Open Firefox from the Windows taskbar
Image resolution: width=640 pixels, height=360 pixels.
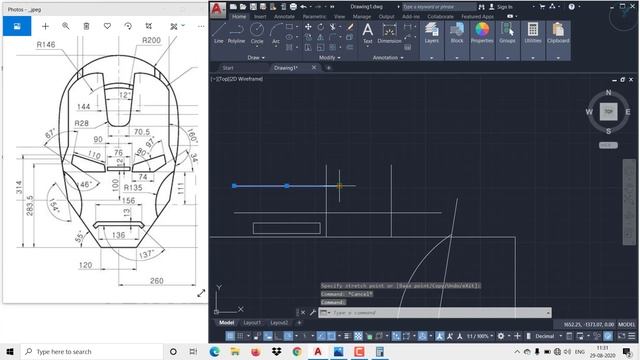(256, 351)
